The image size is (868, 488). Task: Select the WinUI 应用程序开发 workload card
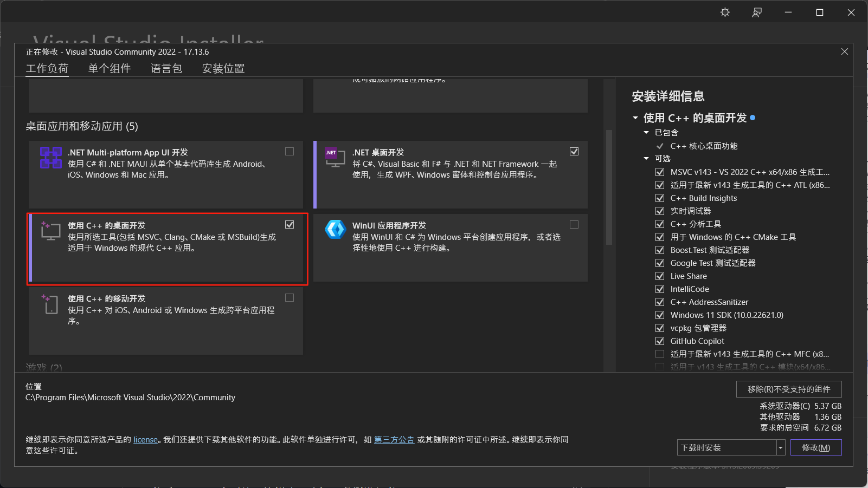click(x=451, y=248)
